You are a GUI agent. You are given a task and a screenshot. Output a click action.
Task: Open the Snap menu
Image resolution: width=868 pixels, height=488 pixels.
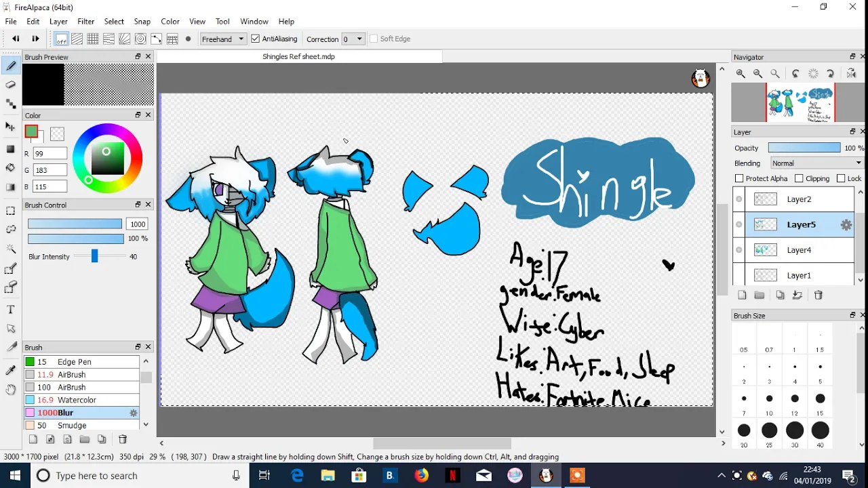click(x=142, y=22)
